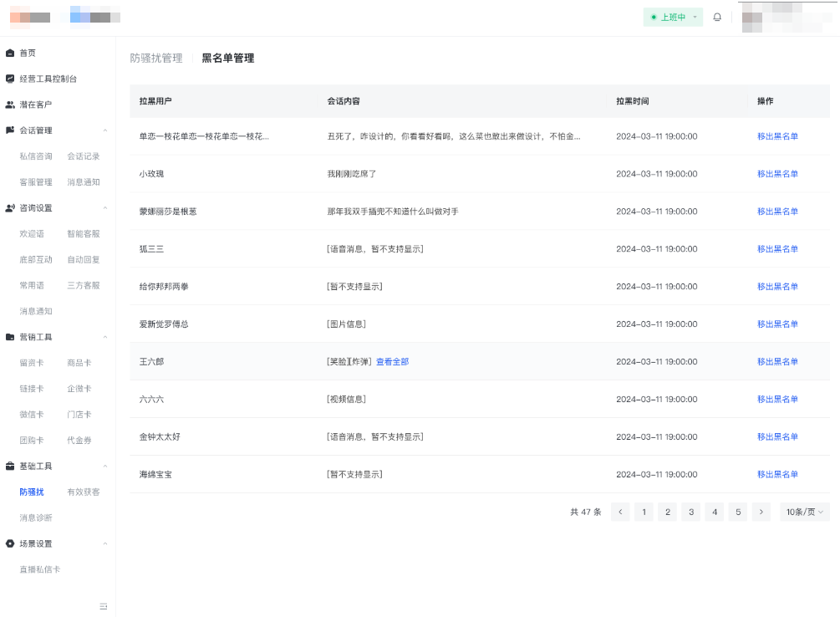The height and width of the screenshot is (617, 840).
Task: Open the 上班中 status dropdown
Action: coord(673,17)
